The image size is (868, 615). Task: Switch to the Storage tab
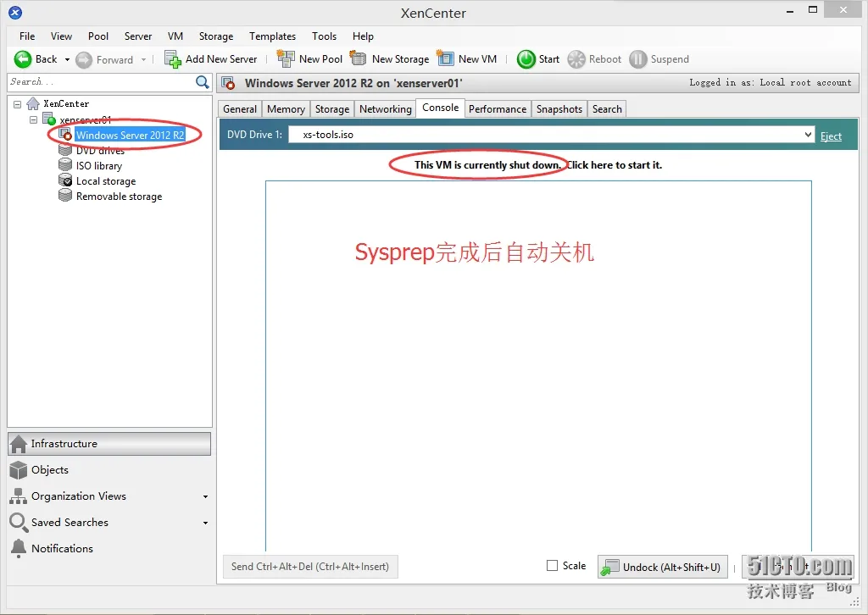click(332, 109)
